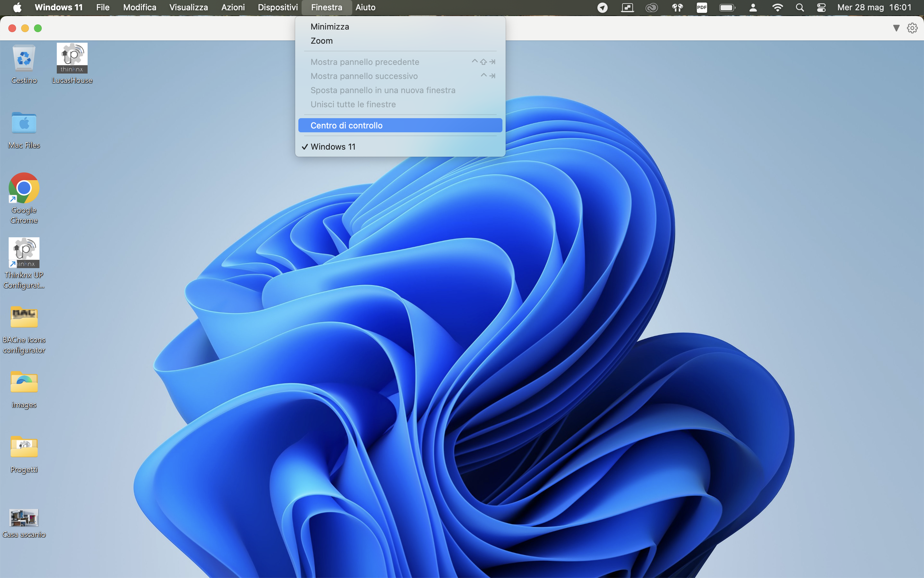Viewport: 924px width, 578px height.
Task: Click Sposta pannello in una nuova finestra
Action: [x=400, y=90]
